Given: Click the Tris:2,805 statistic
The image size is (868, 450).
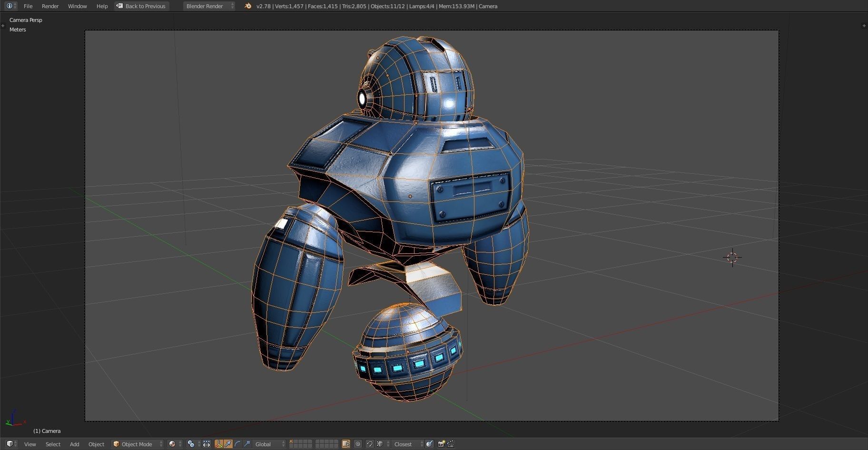Looking at the screenshot, I should pos(354,6).
